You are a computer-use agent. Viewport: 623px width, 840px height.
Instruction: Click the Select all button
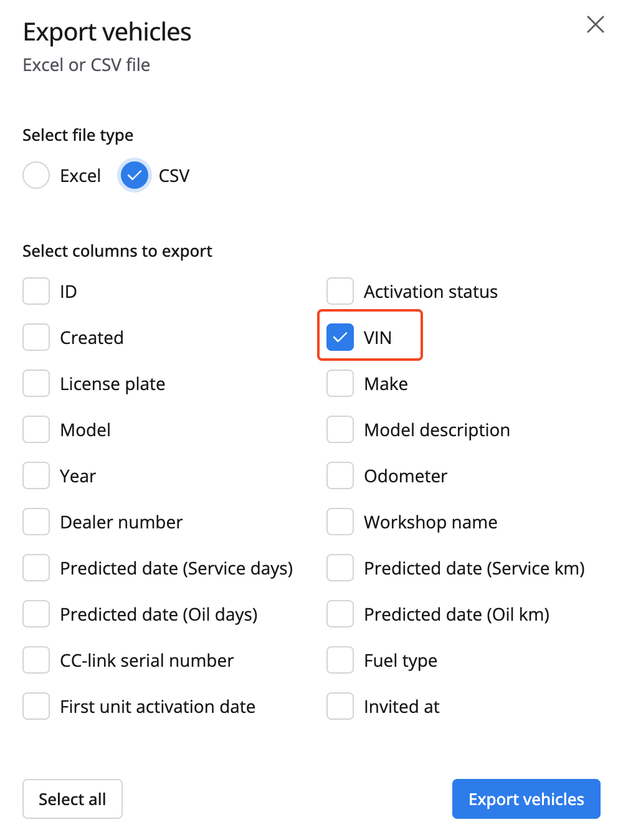click(x=72, y=799)
